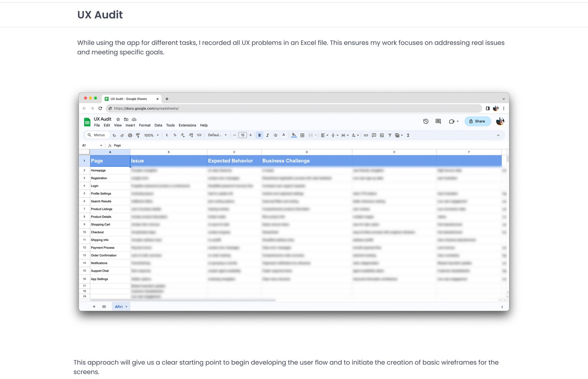Open the Format menu
588x379 pixels.
click(144, 125)
